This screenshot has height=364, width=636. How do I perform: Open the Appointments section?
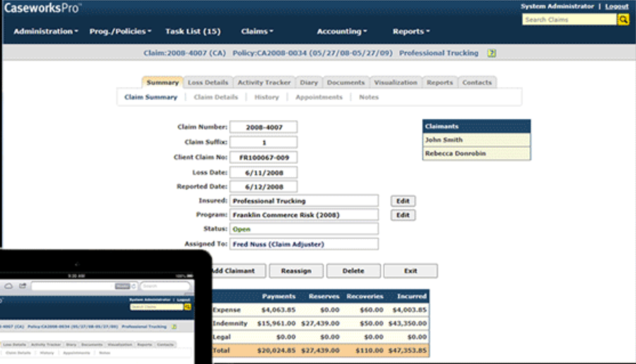(319, 97)
